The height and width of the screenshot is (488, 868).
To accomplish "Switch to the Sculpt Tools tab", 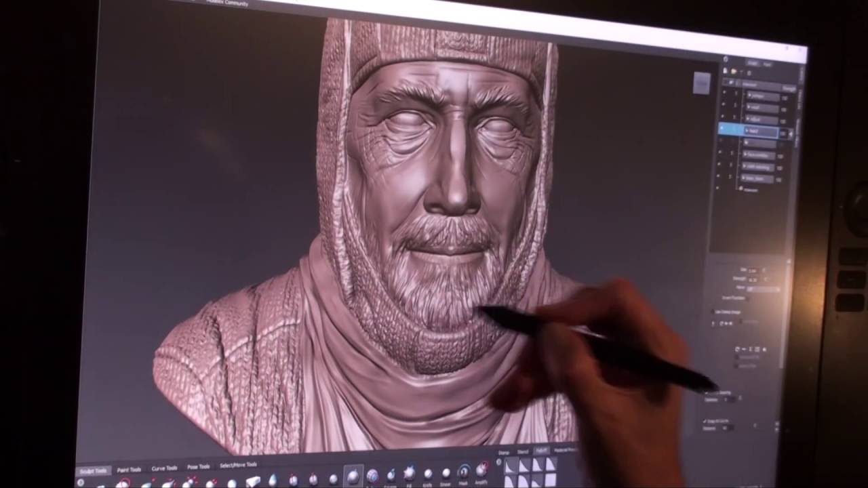I will (x=94, y=470).
